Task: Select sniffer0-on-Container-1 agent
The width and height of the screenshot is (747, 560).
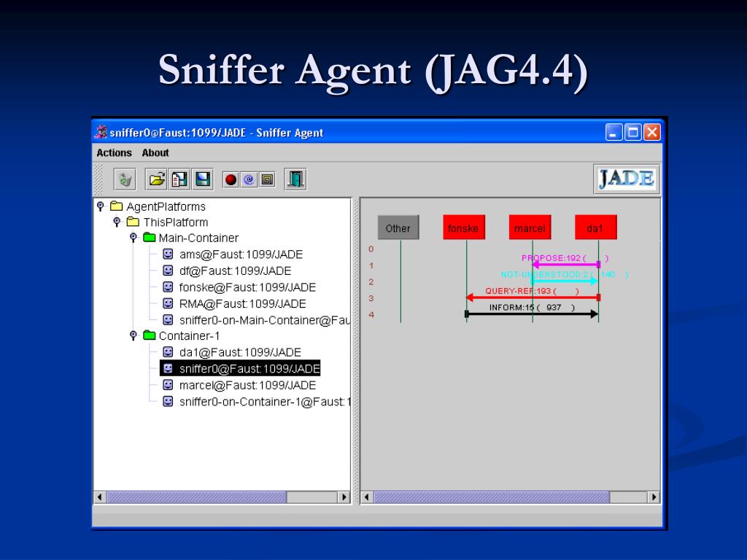Action: [x=256, y=402]
